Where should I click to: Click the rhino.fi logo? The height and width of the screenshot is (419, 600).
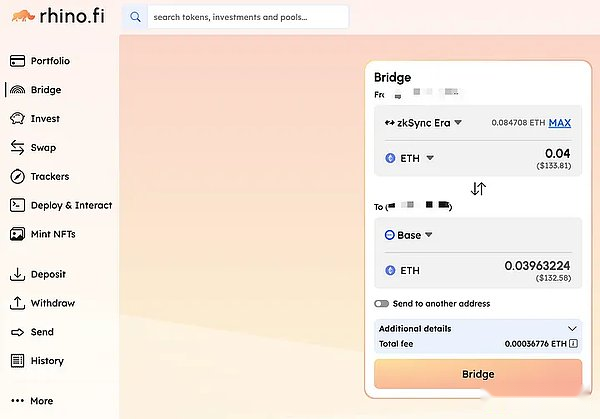(x=58, y=16)
